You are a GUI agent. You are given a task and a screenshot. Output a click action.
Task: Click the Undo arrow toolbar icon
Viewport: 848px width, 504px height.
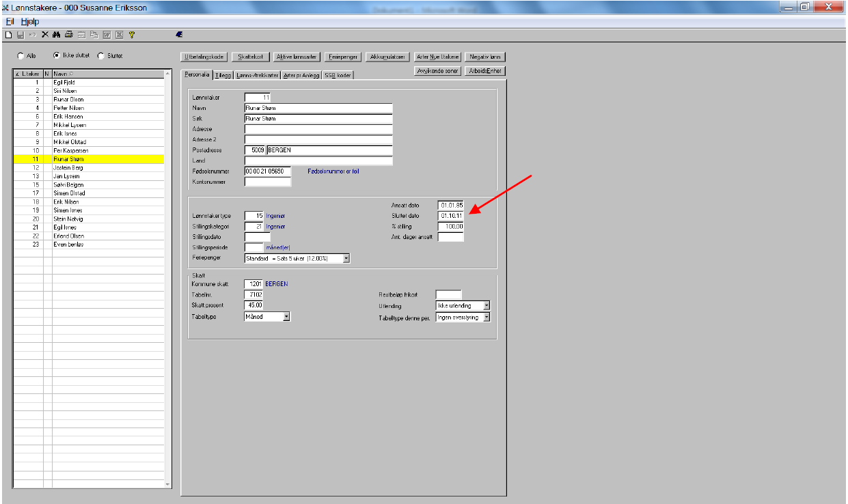click(32, 34)
